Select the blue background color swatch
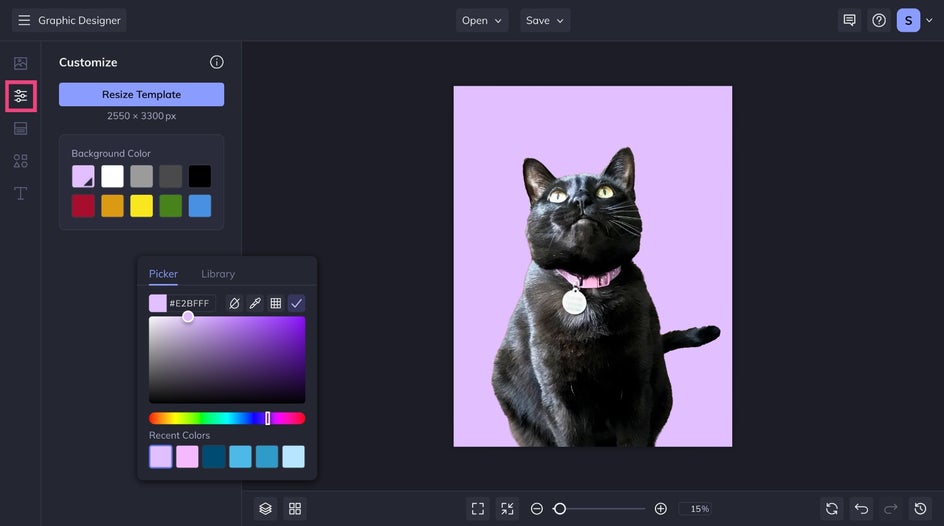Image resolution: width=944 pixels, height=526 pixels. [x=200, y=206]
